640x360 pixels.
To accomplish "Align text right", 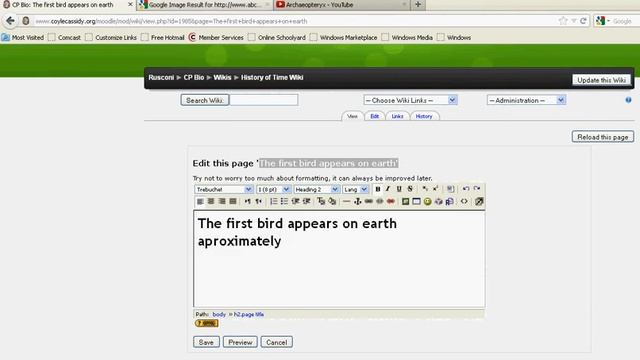I will click(222, 201).
